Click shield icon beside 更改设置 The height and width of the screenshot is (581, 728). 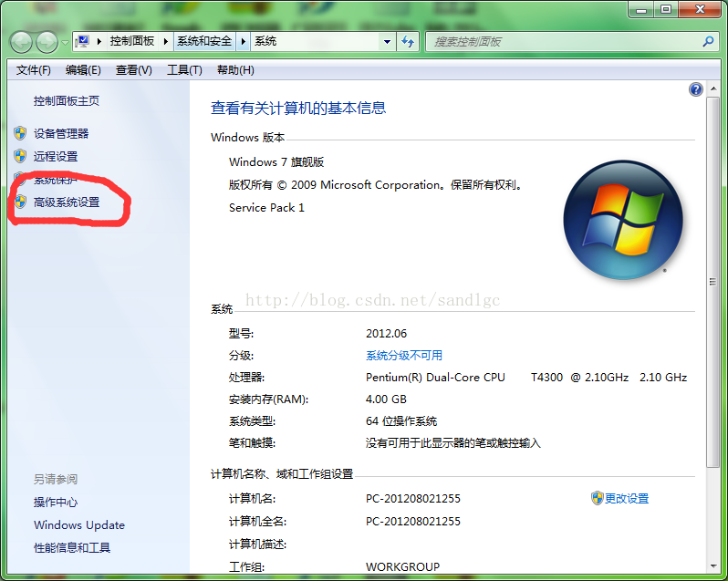pyautogui.click(x=597, y=498)
